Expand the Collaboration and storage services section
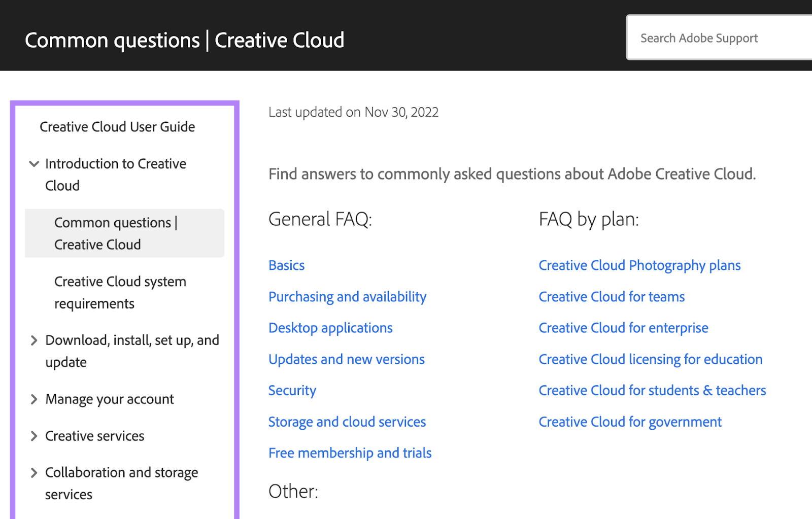The image size is (812, 519). click(x=33, y=473)
